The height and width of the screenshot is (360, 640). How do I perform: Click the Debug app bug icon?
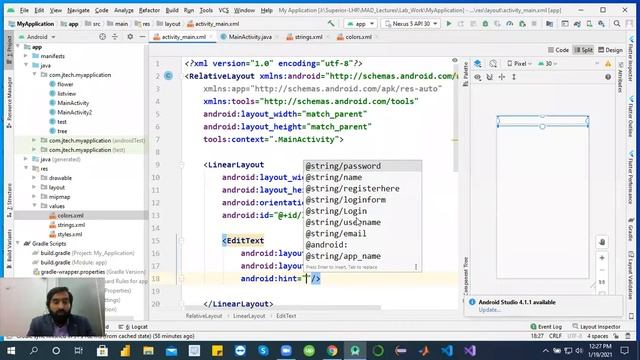485,24
